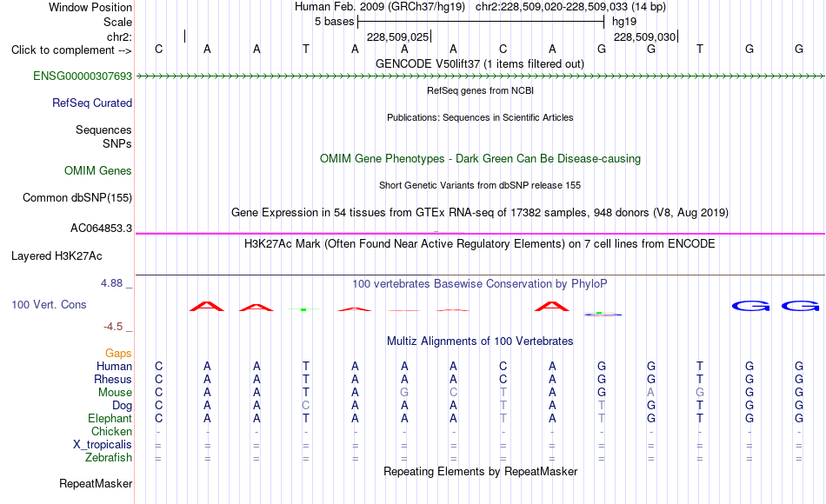Click the first base C in sequence row

click(x=158, y=49)
